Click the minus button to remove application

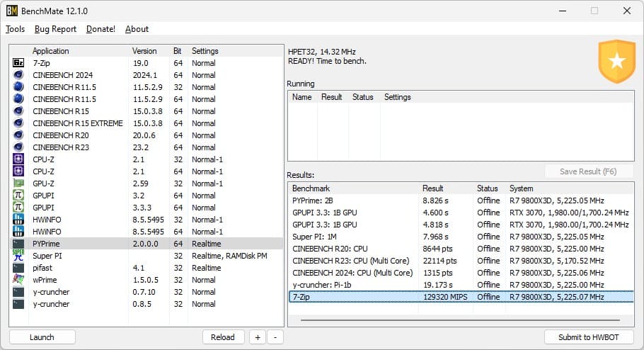coord(275,337)
